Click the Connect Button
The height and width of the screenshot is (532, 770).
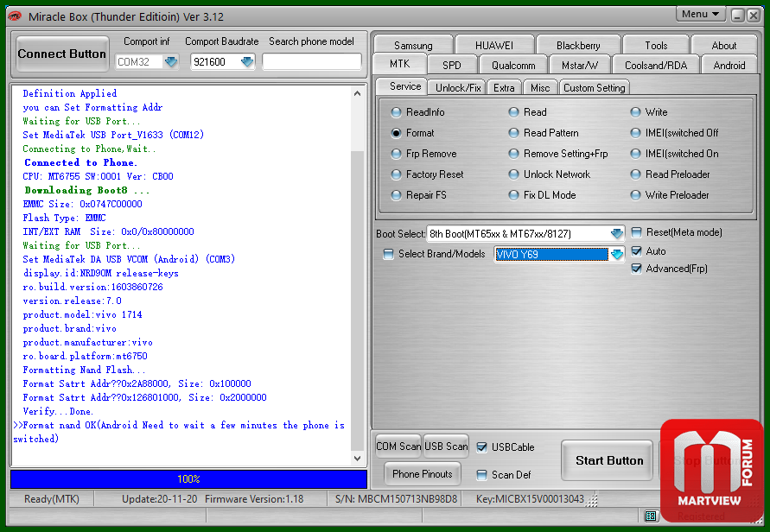click(62, 54)
